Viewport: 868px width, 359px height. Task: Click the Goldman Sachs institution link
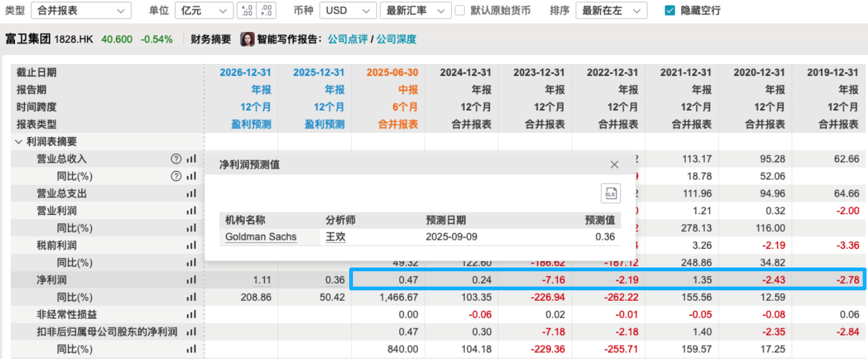click(261, 237)
